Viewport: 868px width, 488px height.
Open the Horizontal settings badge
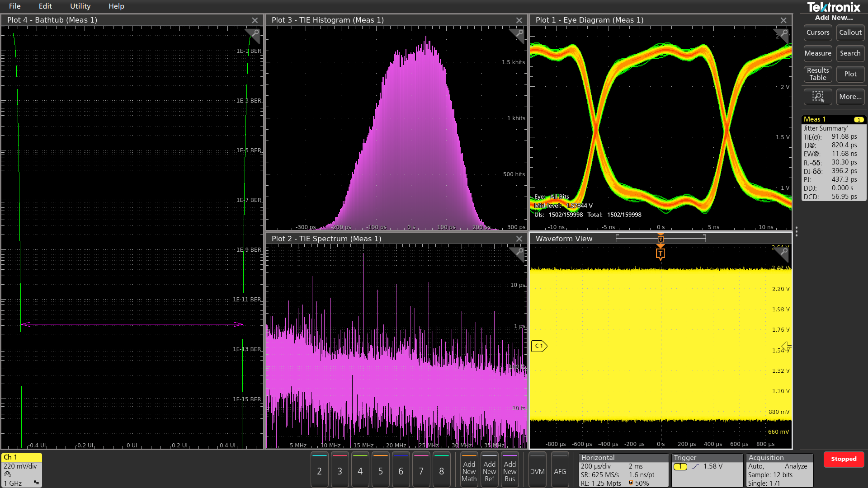(623, 470)
